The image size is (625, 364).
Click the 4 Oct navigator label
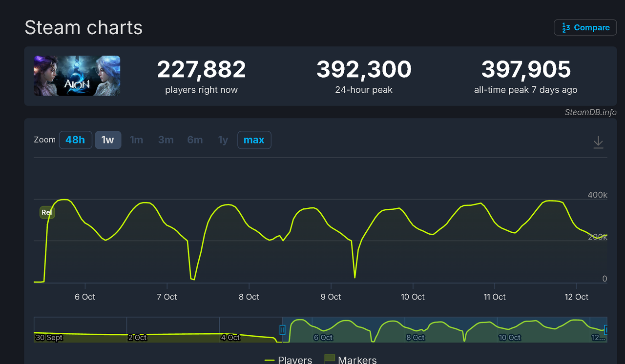230,337
